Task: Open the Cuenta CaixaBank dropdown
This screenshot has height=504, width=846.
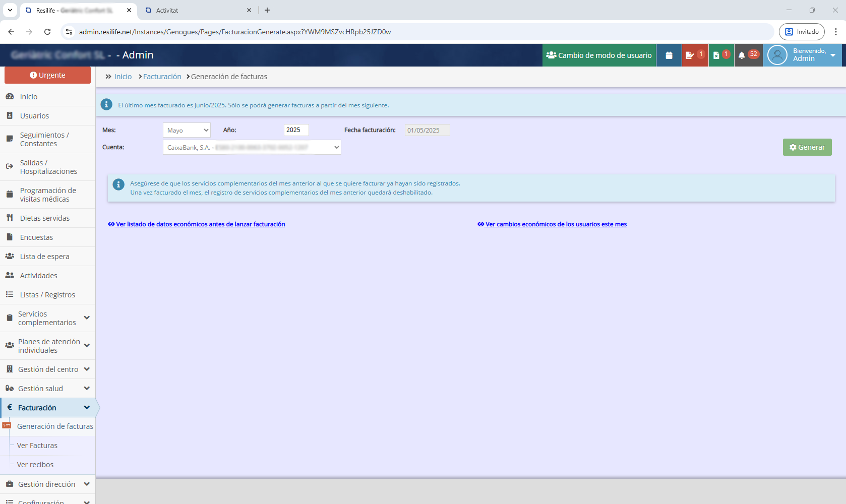Action: (x=252, y=147)
